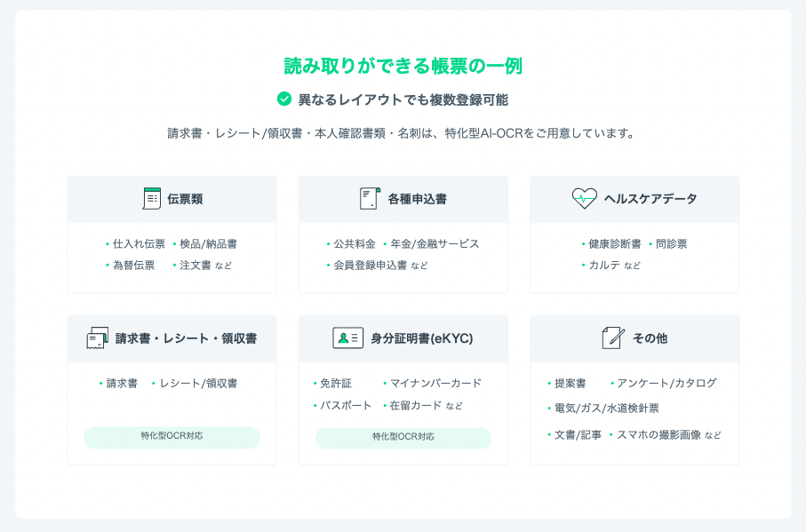Click the 読み取りができる帳票の一例 title
Image resolution: width=806 pixels, height=532 pixels.
click(x=403, y=66)
